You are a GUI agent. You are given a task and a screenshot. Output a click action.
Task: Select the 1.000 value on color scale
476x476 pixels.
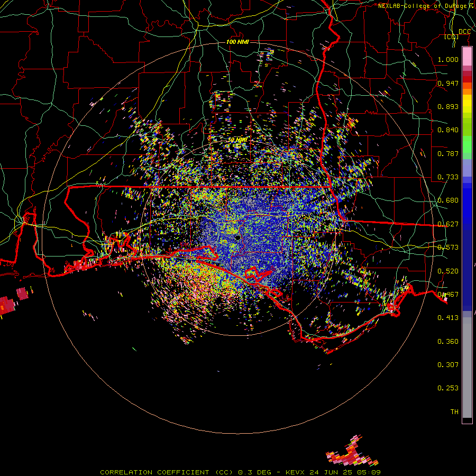tap(448, 59)
